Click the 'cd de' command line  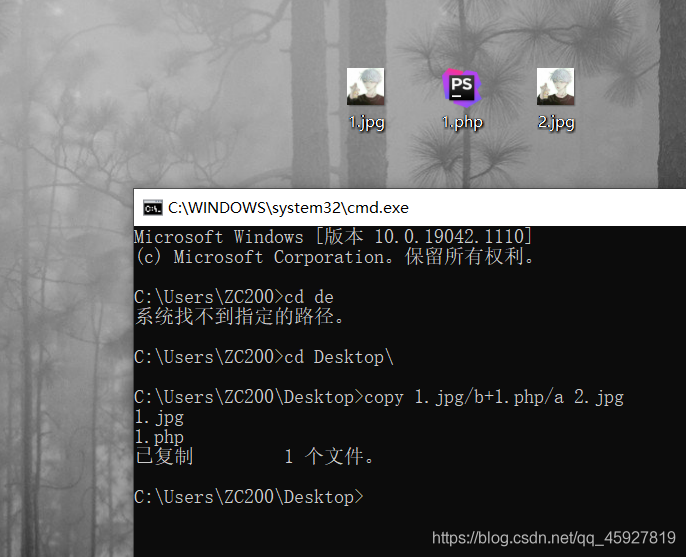tap(234, 297)
